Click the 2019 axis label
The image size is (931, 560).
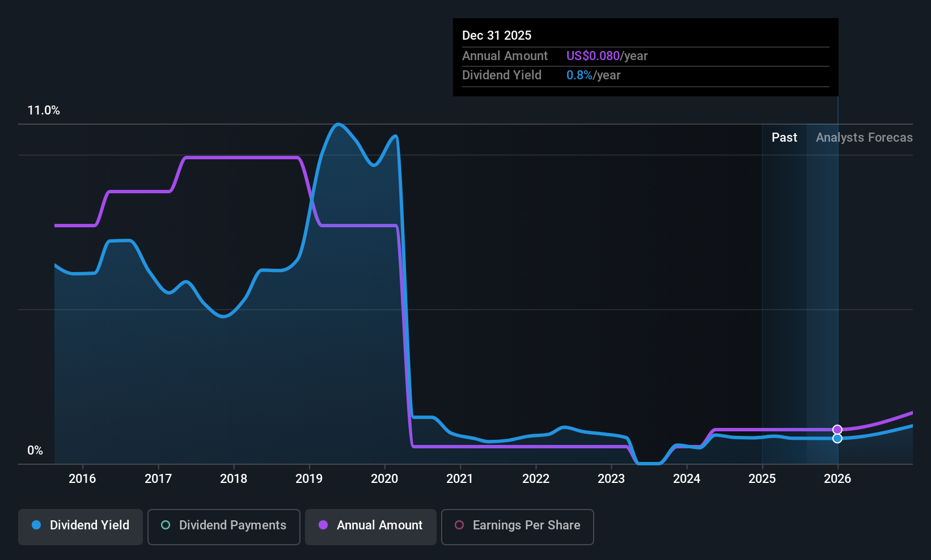[309, 478]
